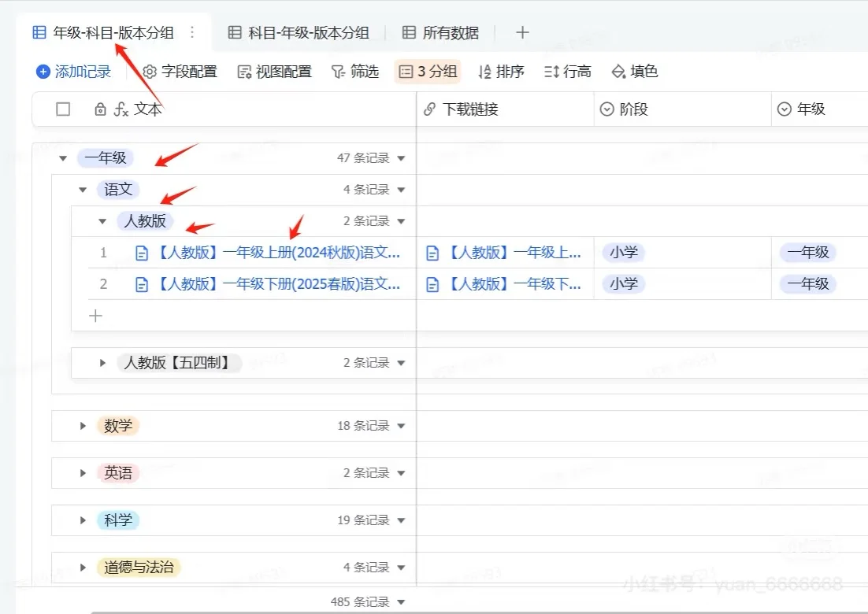The image size is (868, 614).
Task: Switch to the 所有数据 view tab
Action: pyautogui.click(x=440, y=32)
